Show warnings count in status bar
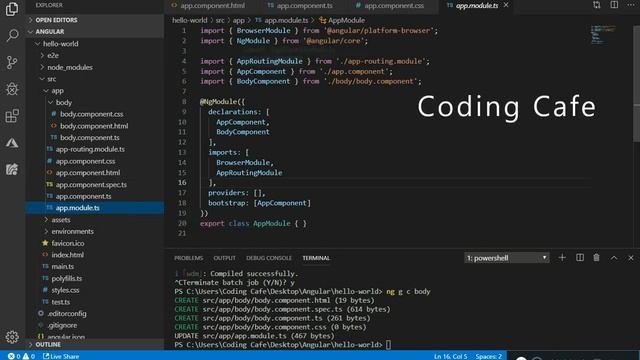 pyautogui.click(x=29, y=356)
